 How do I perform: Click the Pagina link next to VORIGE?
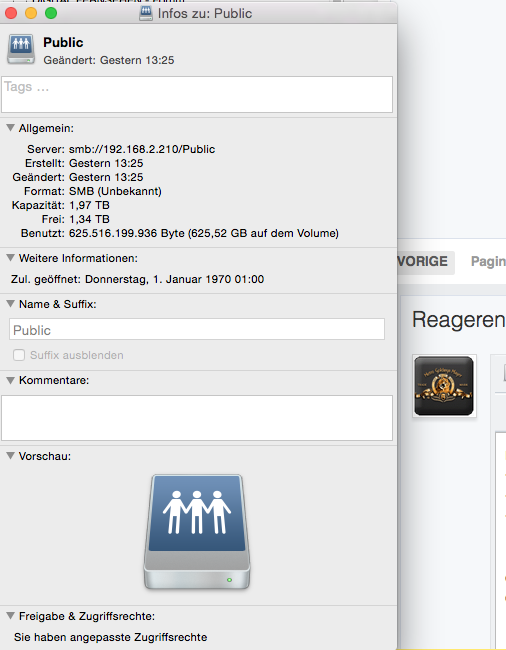[488, 262]
